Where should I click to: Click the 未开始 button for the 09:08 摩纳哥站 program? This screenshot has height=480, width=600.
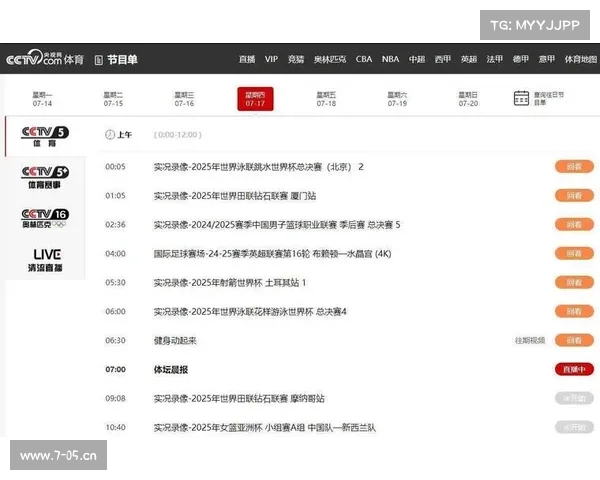coord(574,398)
